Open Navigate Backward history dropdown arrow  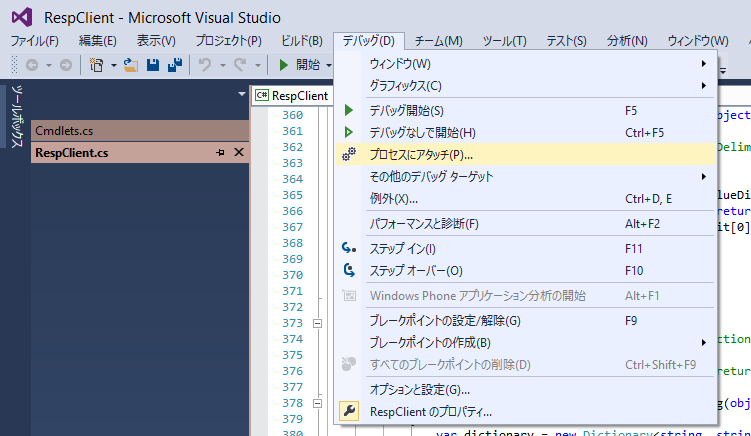pyautogui.click(x=49, y=65)
